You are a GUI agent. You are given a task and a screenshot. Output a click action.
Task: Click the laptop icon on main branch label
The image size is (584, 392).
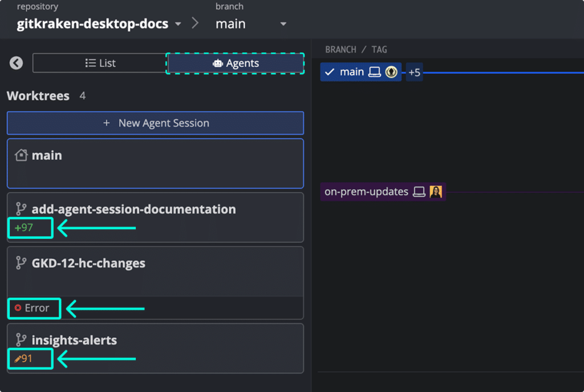374,72
